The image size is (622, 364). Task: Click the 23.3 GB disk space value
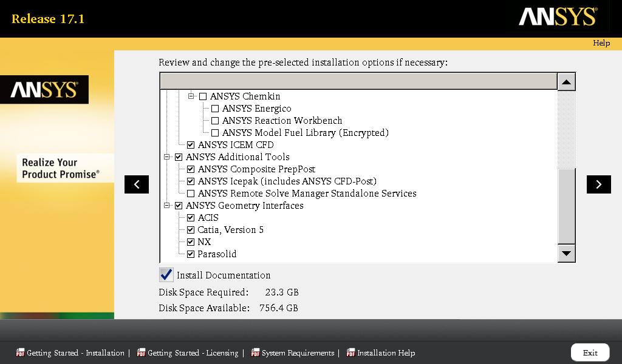[282, 292]
